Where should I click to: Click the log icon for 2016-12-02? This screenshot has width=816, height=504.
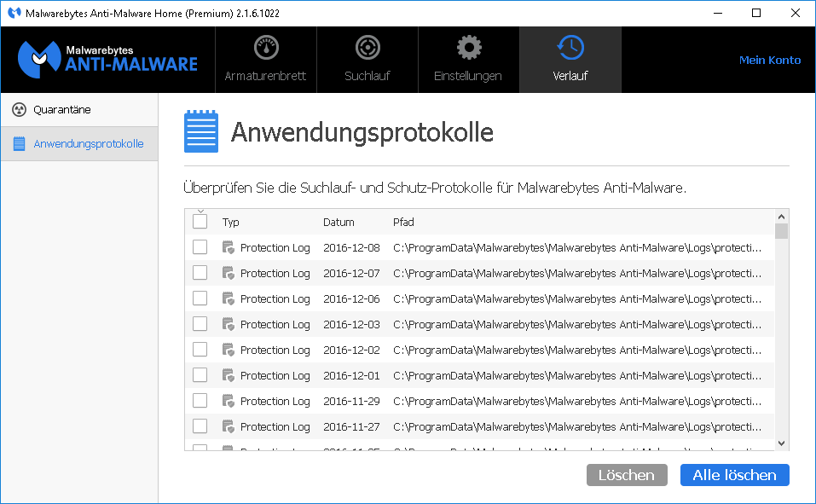[x=229, y=350]
